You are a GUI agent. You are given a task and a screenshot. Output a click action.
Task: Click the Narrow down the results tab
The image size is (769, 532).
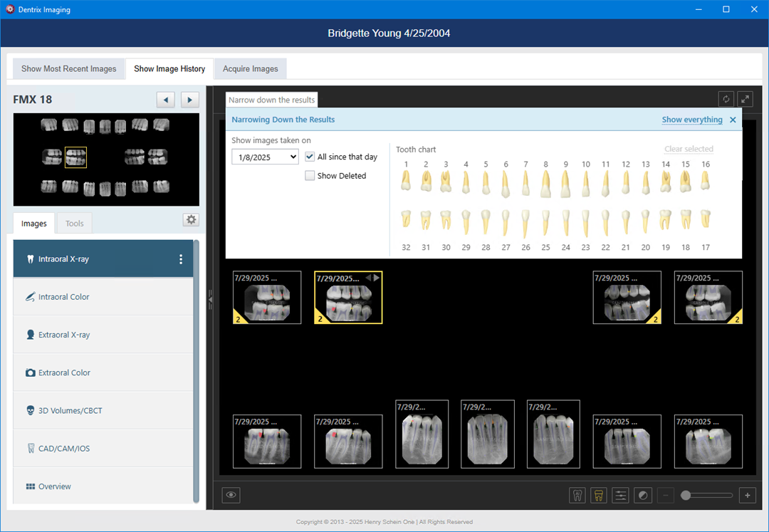[x=272, y=100]
